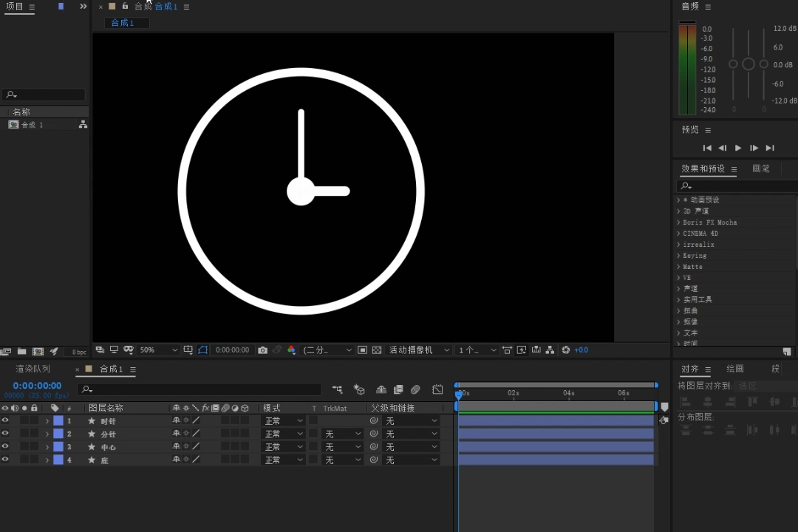
Task: Toggle the shy switch on the 中心 layer
Action: pyautogui.click(x=176, y=446)
